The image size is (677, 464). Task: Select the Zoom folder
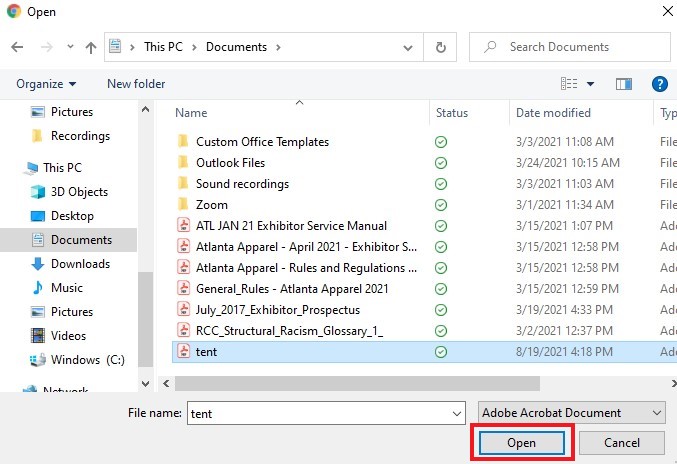[212, 205]
